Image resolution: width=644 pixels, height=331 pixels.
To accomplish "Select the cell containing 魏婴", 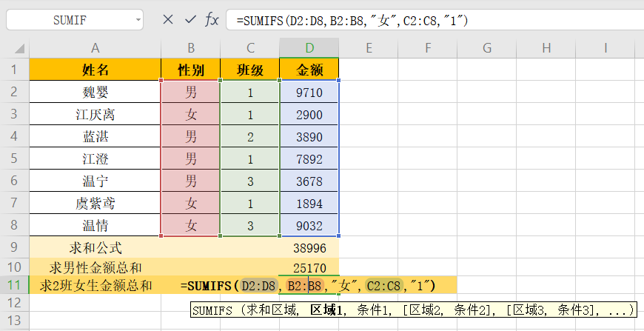I will pos(95,92).
